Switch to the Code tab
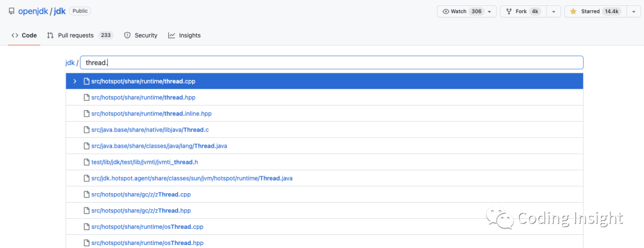This screenshot has height=248, width=644. click(24, 35)
